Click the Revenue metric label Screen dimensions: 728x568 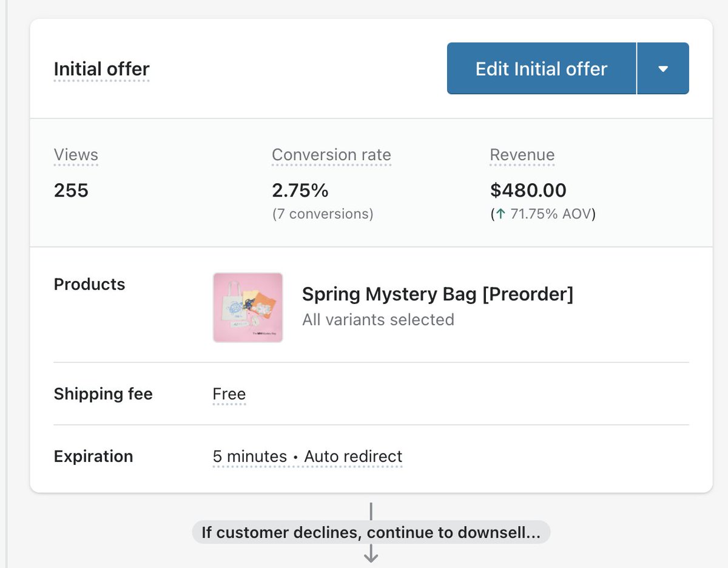pos(522,155)
